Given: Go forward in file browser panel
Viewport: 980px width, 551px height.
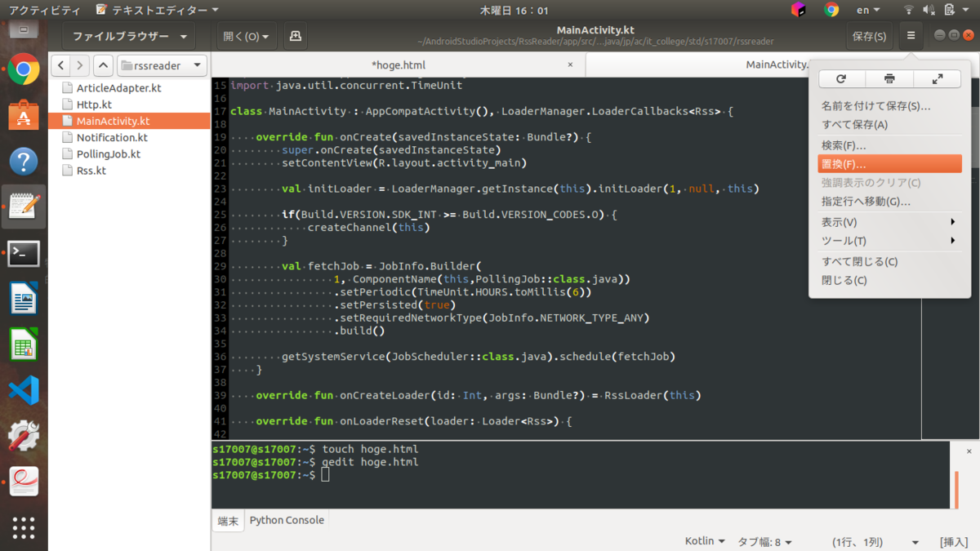Looking at the screenshot, I should (x=80, y=65).
